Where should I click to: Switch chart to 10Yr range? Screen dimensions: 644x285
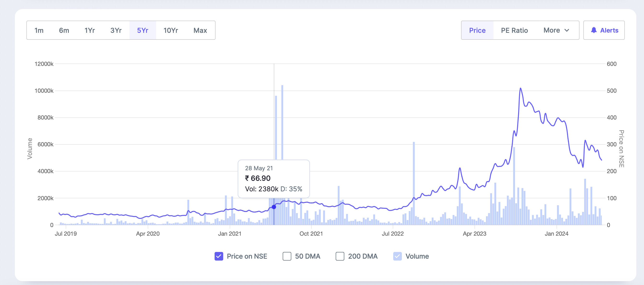(x=170, y=30)
